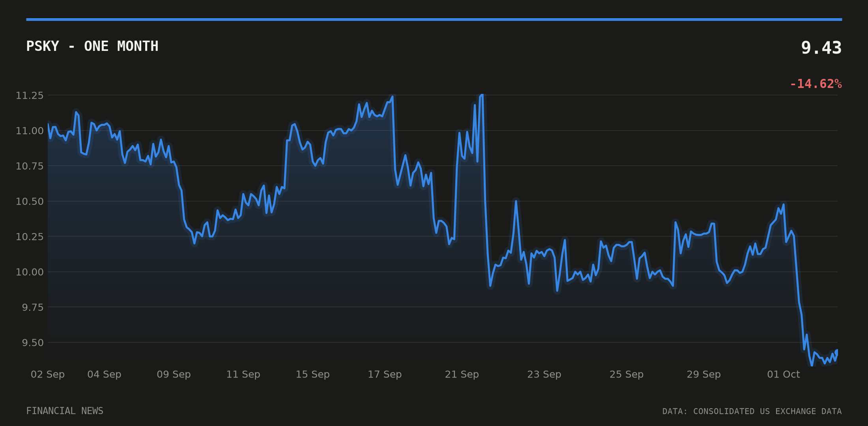Click the -14.62% change percentage
The height and width of the screenshot is (426, 868).
point(816,84)
